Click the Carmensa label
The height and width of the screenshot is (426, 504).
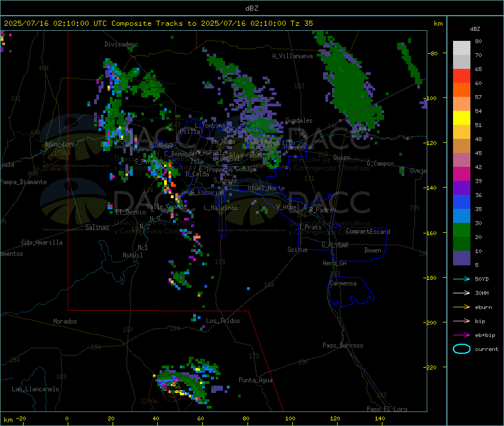343,283
